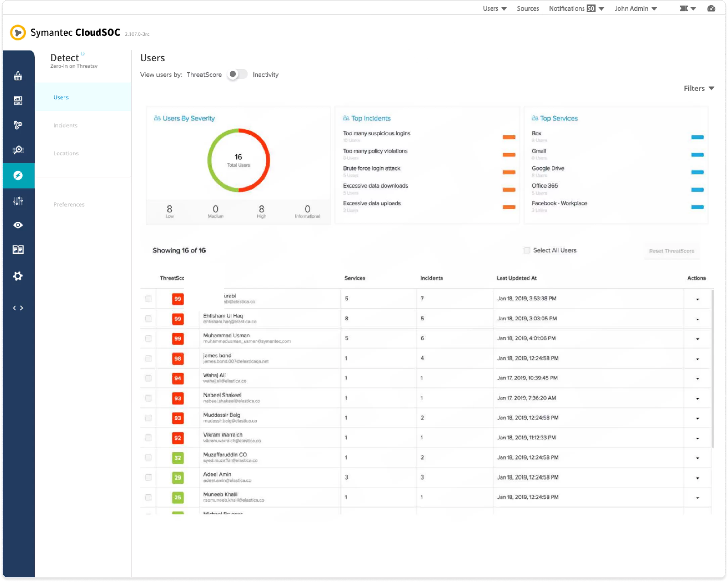Toggle ThreatScore/Inactivity view switch
The height and width of the screenshot is (582, 728).
click(x=237, y=74)
